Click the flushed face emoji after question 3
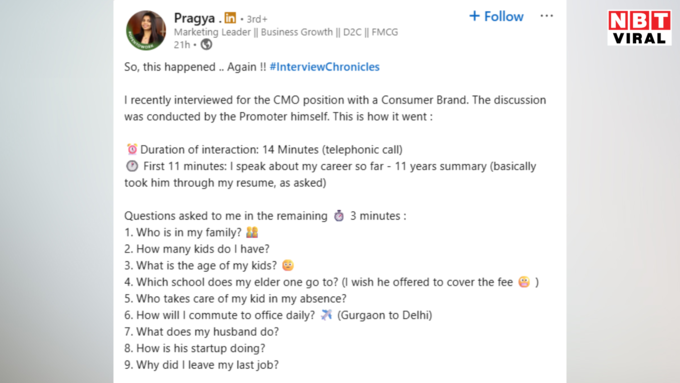 (288, 265)
